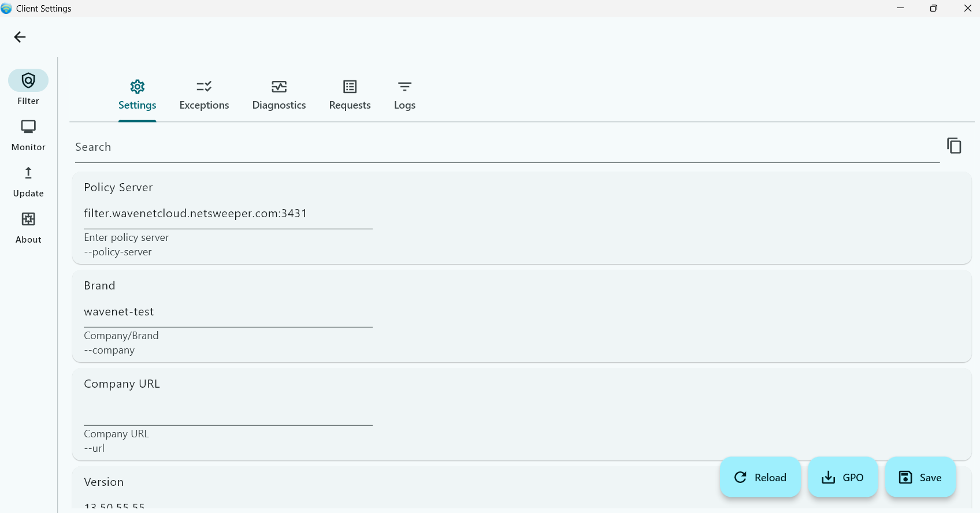Click the Reload button
The height and width of the screenshot is (513, 980).
[x=760, y=477]
